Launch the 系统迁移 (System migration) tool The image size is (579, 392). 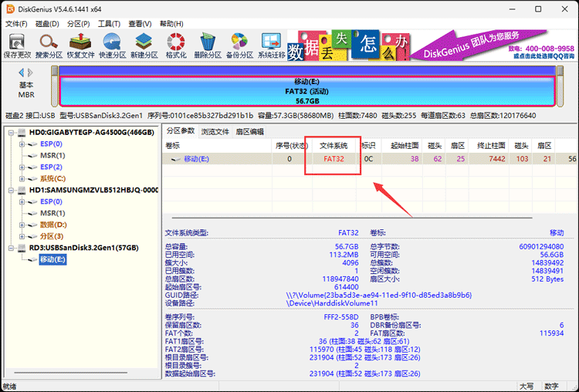[272, 46]
